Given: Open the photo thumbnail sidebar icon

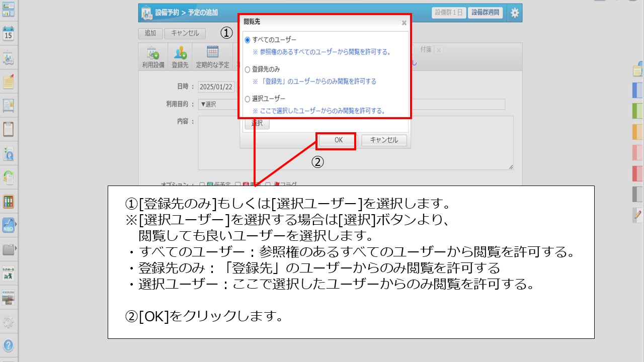Looking at the screenshot, I should [8, 297].
